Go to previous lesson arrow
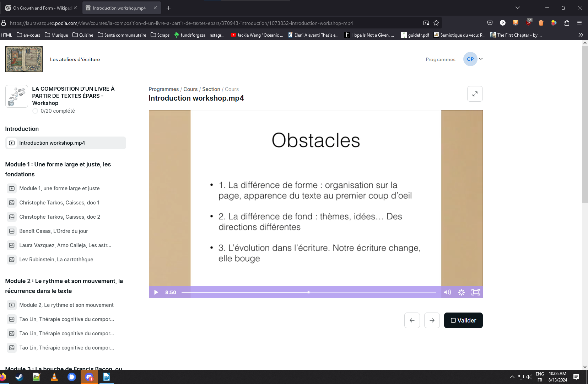Image resolution: width=588 pixels, height=384 pixels. (412, 320)
